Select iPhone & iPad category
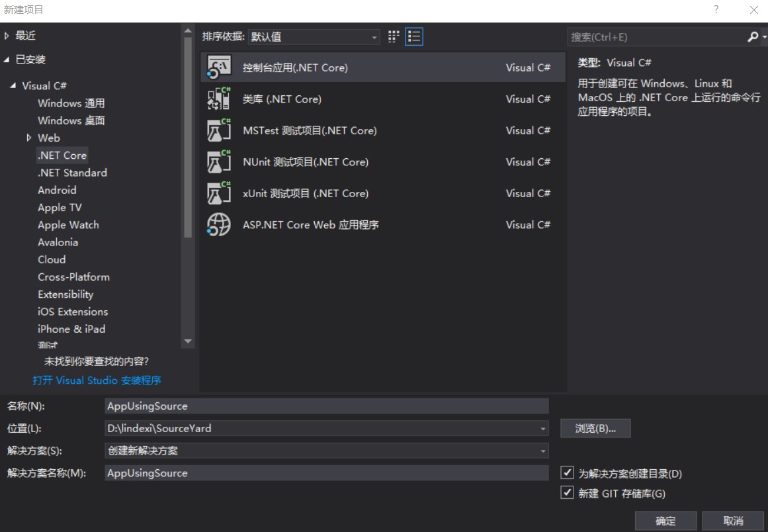 [71, 330]
